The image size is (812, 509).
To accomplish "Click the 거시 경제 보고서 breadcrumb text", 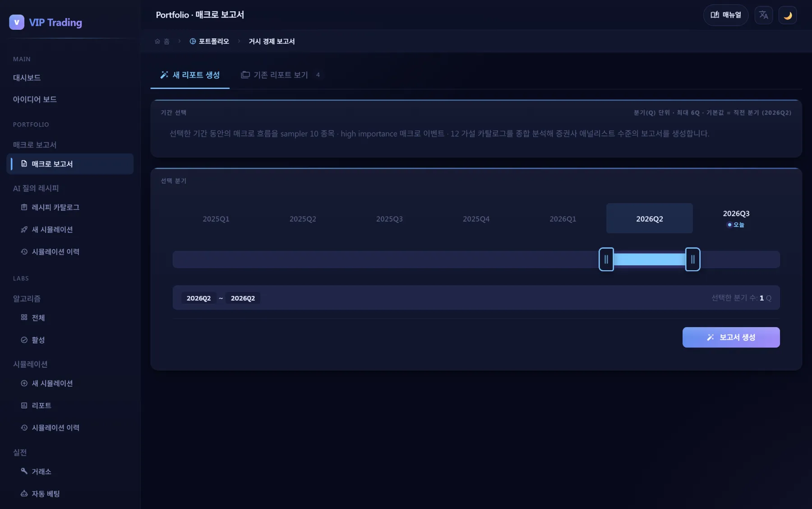I will pyautogui.click(x=272, y=41).
